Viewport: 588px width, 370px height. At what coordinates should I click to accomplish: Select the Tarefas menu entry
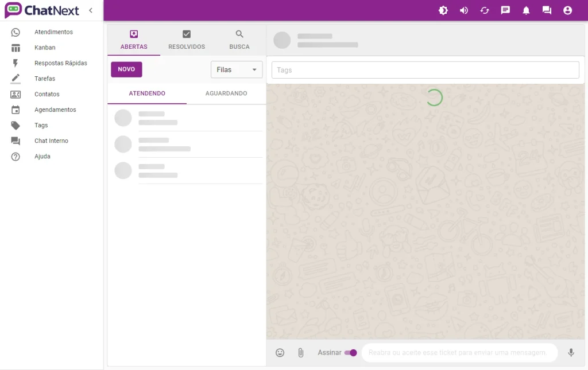[45, 79]
